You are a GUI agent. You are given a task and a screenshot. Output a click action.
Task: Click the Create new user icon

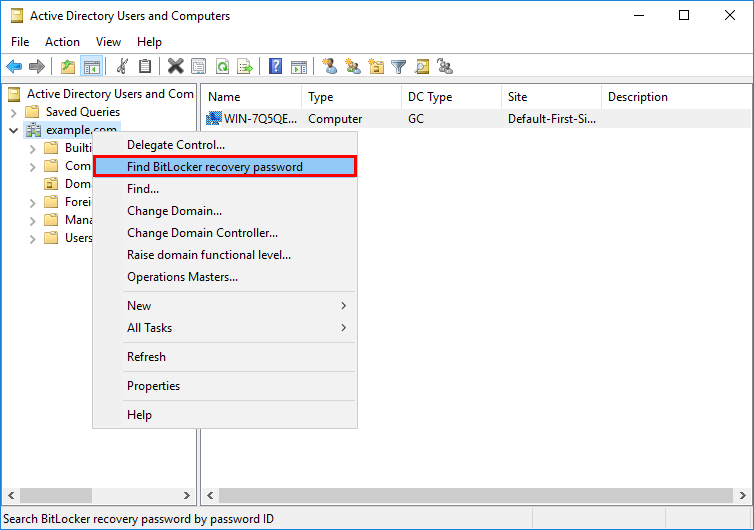coord(329,66)
